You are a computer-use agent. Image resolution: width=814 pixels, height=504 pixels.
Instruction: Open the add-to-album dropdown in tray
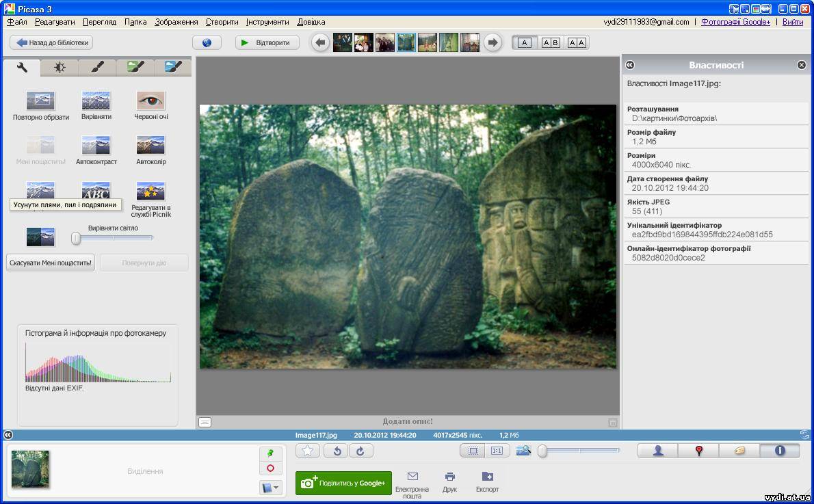pos(270,488)
